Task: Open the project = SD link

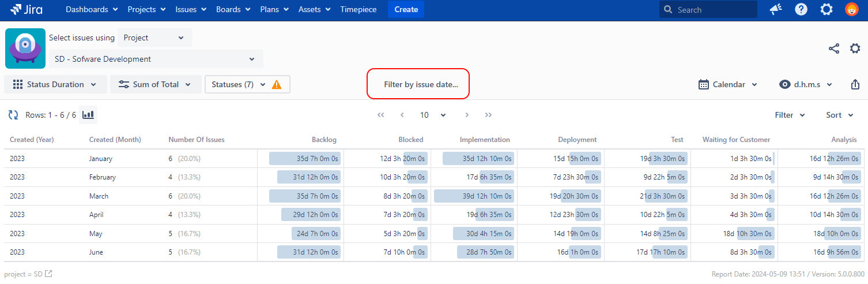Action: pyautogui.click(x=28, y=274)
